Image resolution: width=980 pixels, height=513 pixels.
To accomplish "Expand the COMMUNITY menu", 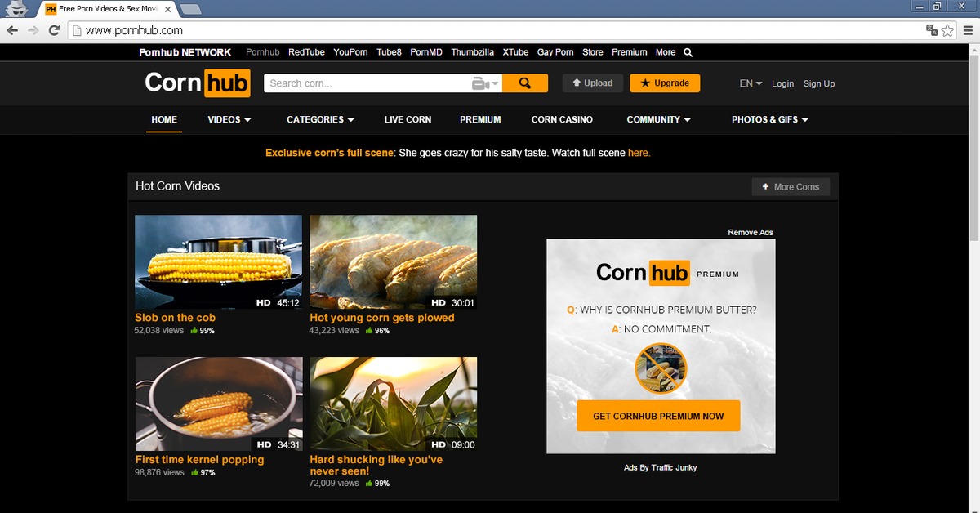I will click(658, 119).
